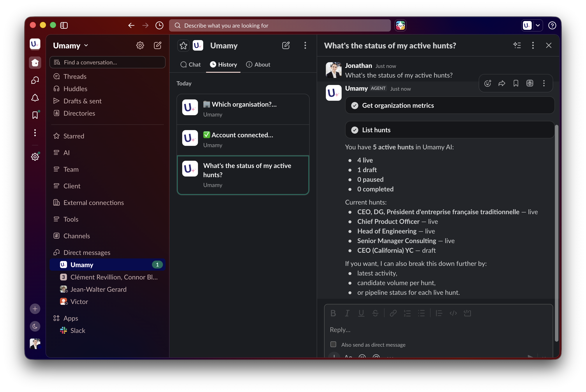Insert a link in the reply box
Screen dimensions: 586x392
pyautogui.click(x=393, y=313)
